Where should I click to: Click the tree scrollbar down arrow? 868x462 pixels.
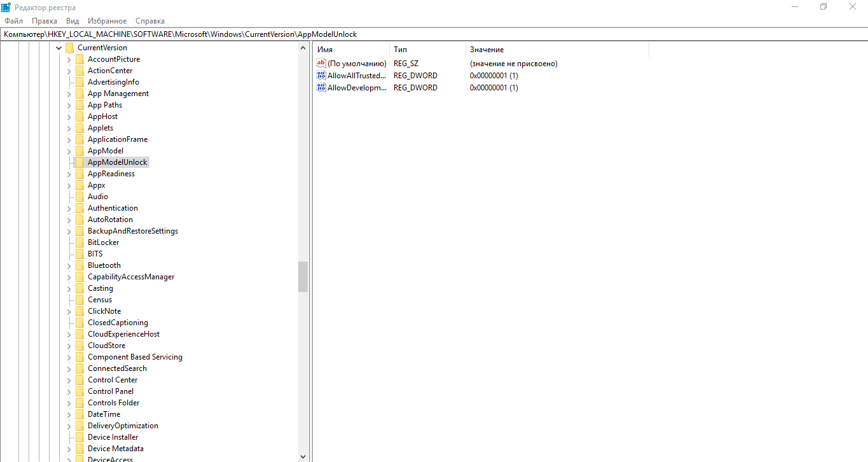tap(303, 456)
